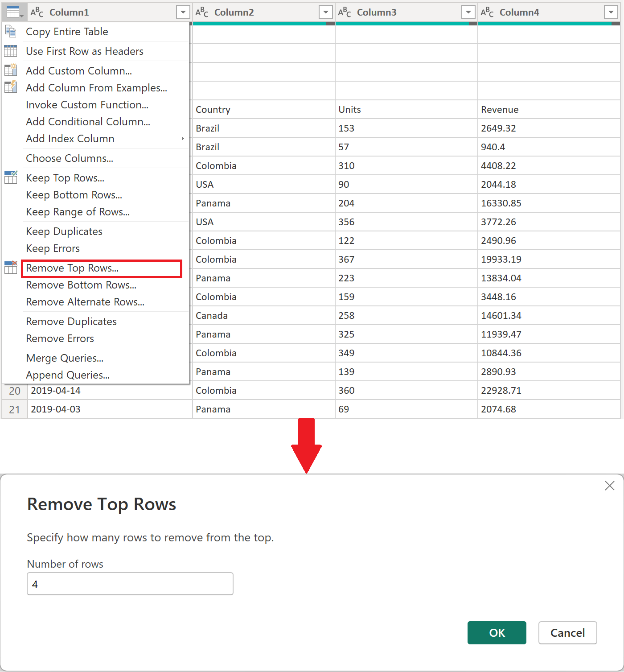Choose Merge Queries from the menu
This screenshot has height=672, width=624.
(65, 358)
